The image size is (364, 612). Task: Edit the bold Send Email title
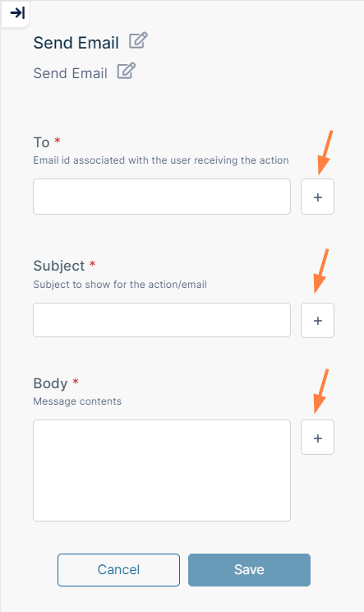click(138, 40)
